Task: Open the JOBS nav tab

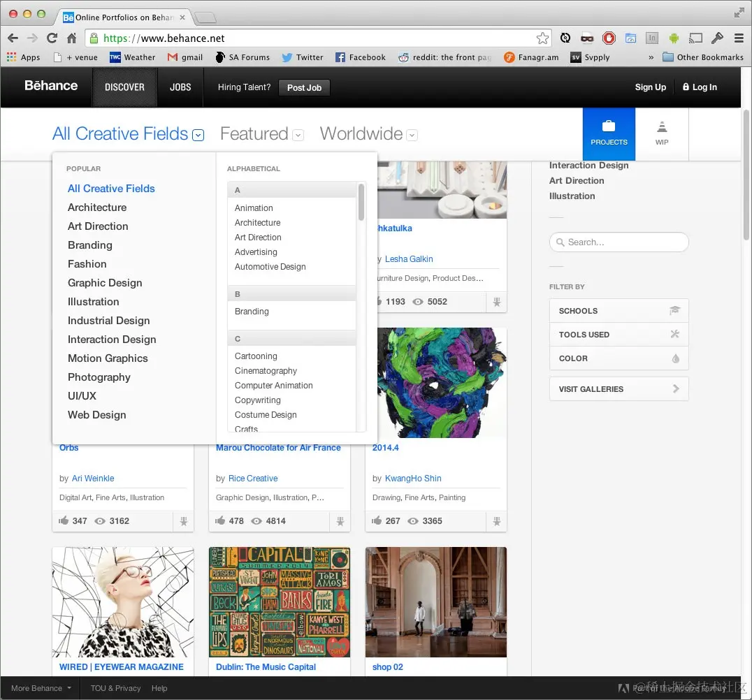Action: 180,87
